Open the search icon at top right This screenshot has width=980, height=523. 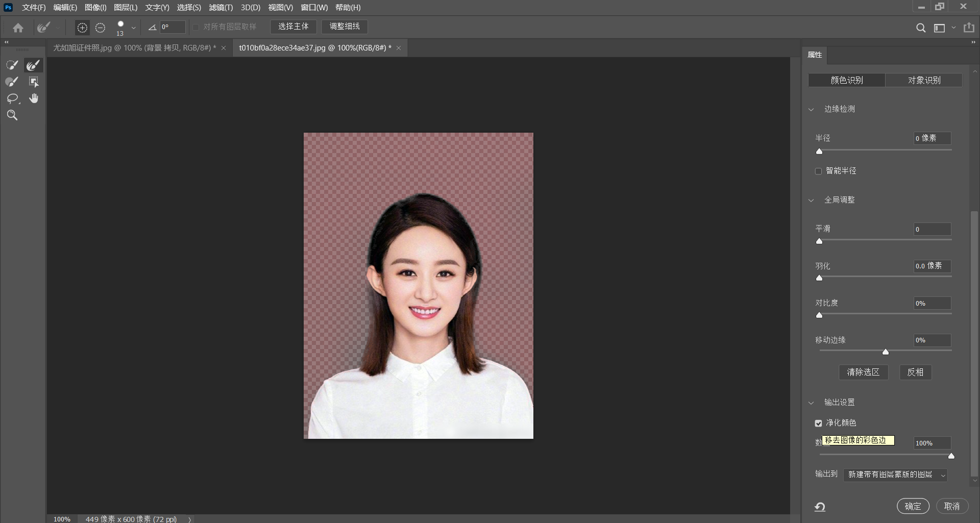click(x=921, y=28)
